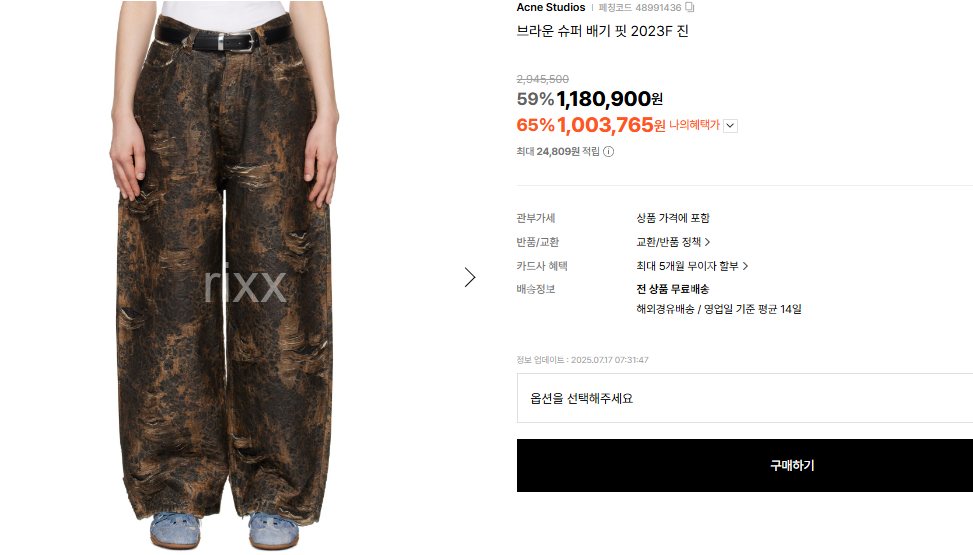Click the 정보 업데이트 timestamp line
The width and height of the screenshot is (973, 555).
pos(582,360)
